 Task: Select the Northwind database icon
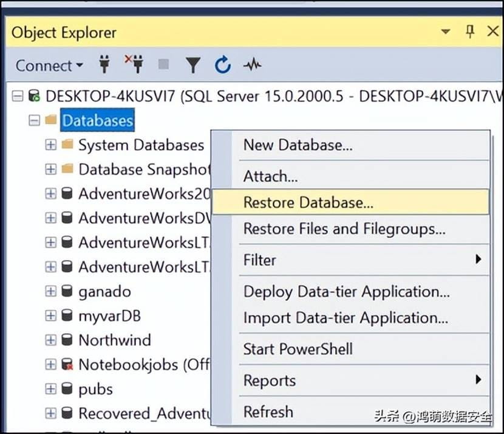(x=68, y=340)
